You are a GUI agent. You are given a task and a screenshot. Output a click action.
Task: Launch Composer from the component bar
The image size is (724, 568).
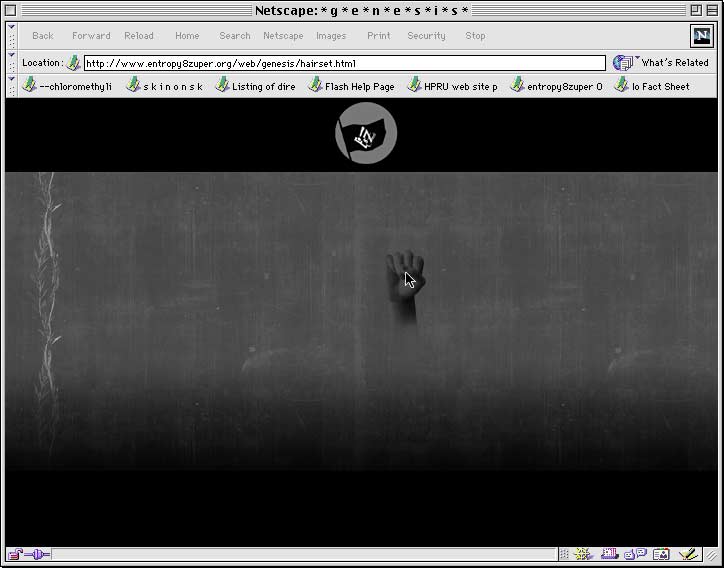(687, 554)
